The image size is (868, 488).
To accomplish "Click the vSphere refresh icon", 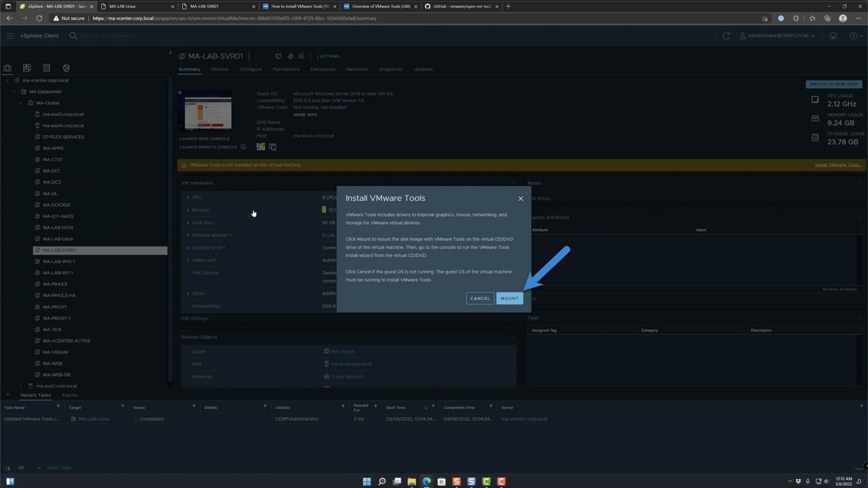I will 726,36.
